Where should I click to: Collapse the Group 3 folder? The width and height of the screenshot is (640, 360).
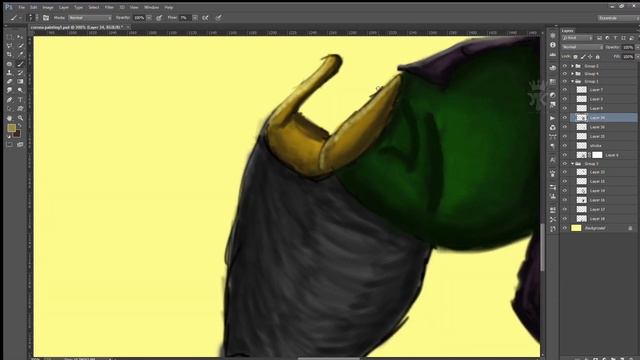click(x=572, y=164)
